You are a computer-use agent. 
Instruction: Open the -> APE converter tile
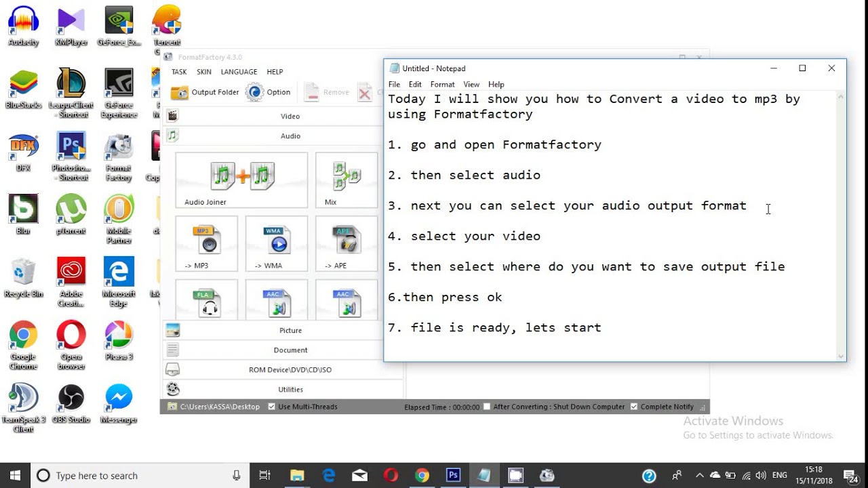tap(347, 244)
